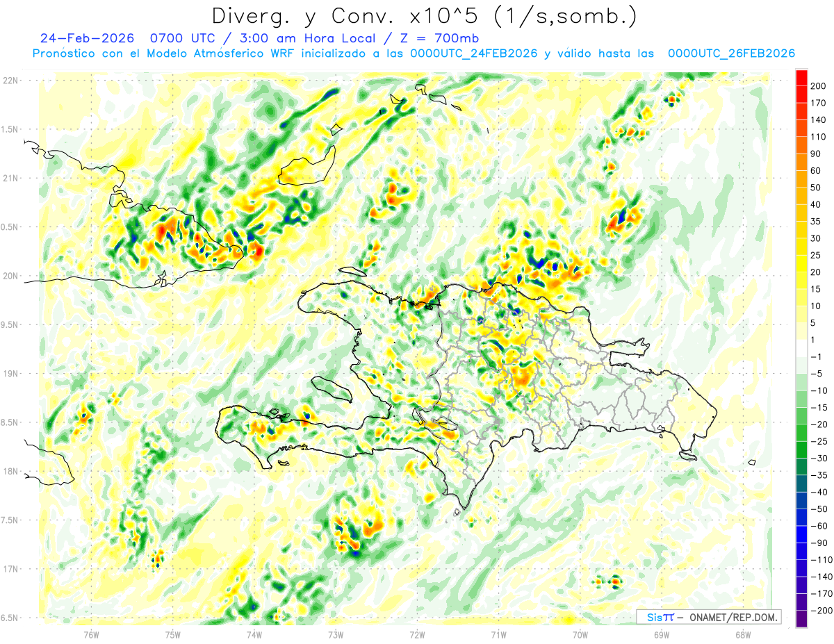Screen dimensions: 834x644
Task: Pick the yellow swatch between 20 and 25
Action: 801,264
